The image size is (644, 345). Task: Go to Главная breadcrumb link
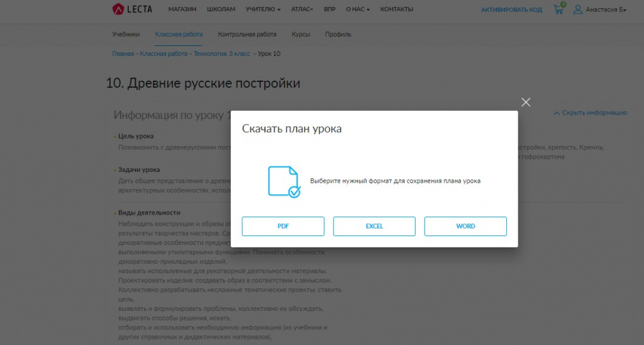123,54
